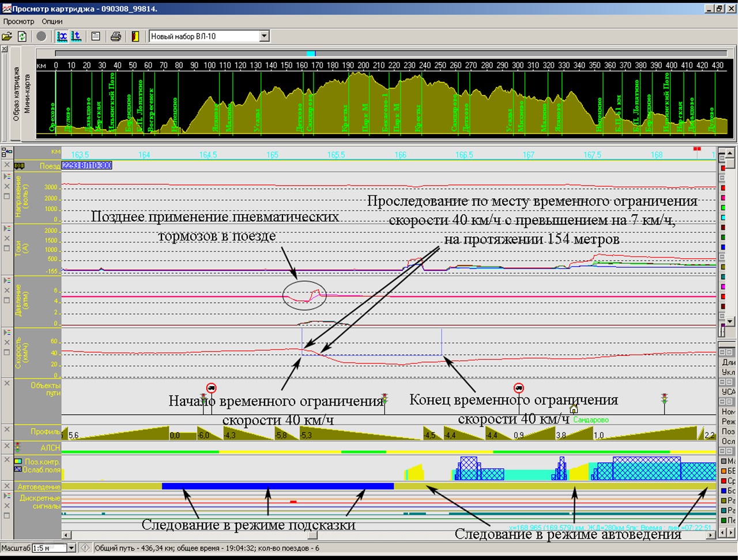The image size is (739, 560).
Task: Open the Просмотр menu
Action: 18,21
